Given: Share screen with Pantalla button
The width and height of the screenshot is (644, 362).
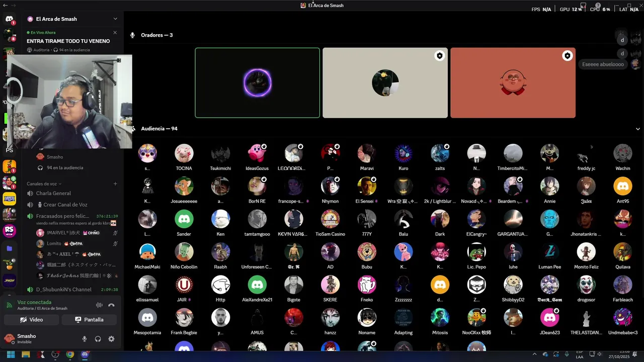Looking at the screenshot, I should click(89, 320).
